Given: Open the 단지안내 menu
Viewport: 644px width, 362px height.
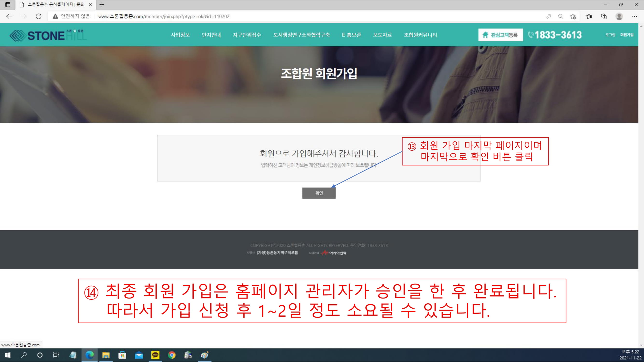Looking at the screenshot, I should (x=211, y=35).
